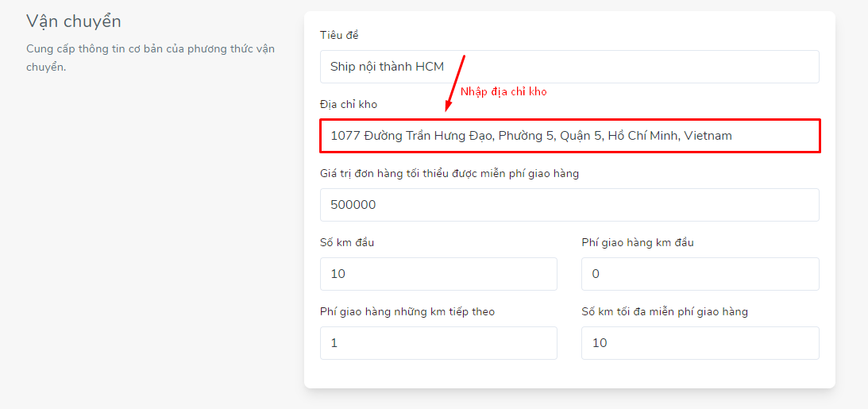Select the minimum order value field containing 500000
Image resolution: width=868 pixels, height=409 pixels.
pyautogui.click(x=569, y=205)
